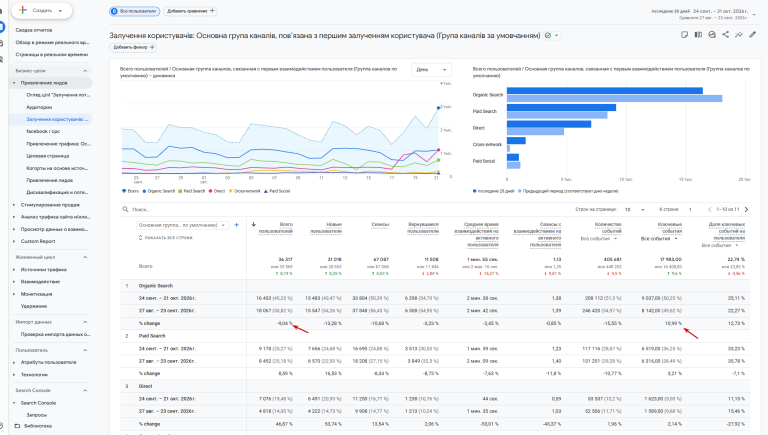Open Все события dropdown under Количество событий
The image size is (768, 435).
pos(599,239)
